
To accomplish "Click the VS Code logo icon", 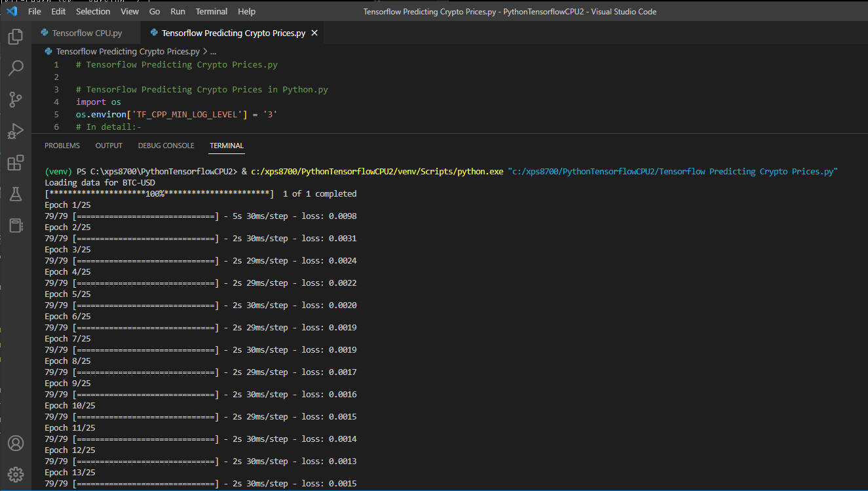I will pyautogui.click(x=11, y=11).
